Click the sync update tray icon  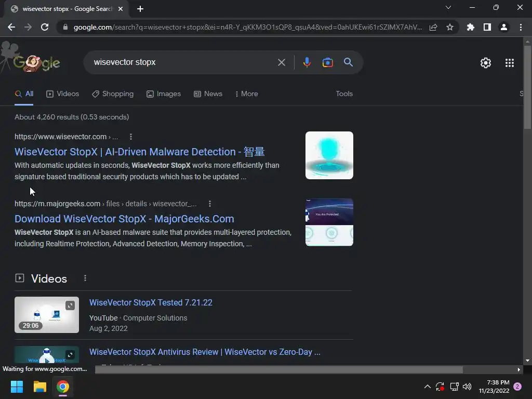440,387
